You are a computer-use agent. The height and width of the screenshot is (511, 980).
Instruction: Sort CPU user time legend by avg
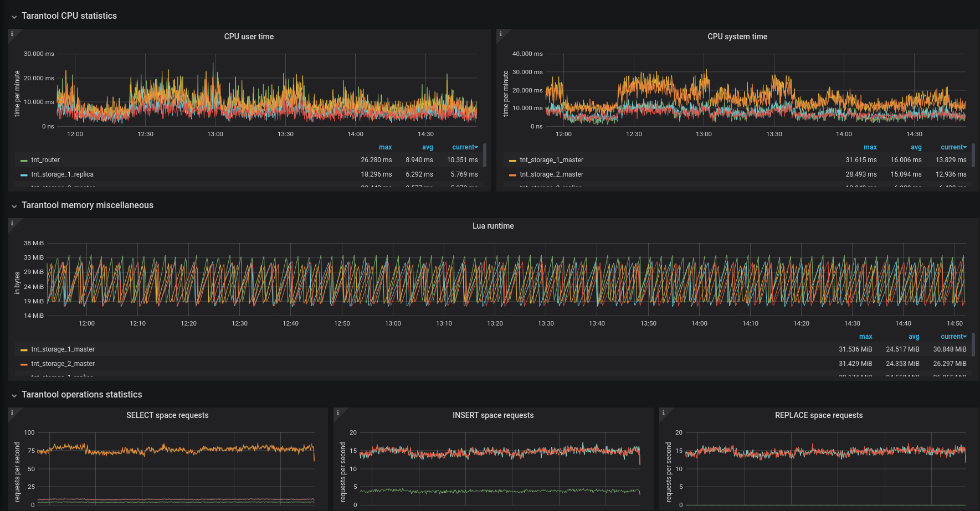click(x=428, y=147)
